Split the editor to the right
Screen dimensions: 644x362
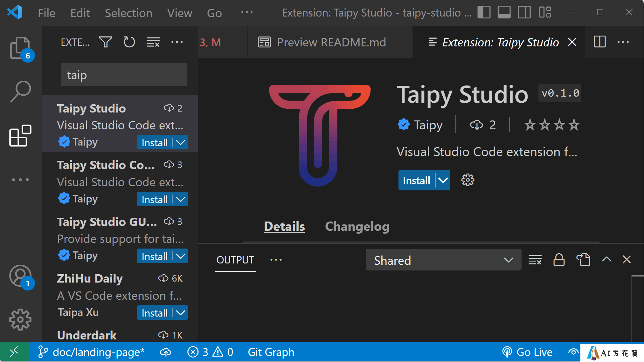(x=599, y=42)
